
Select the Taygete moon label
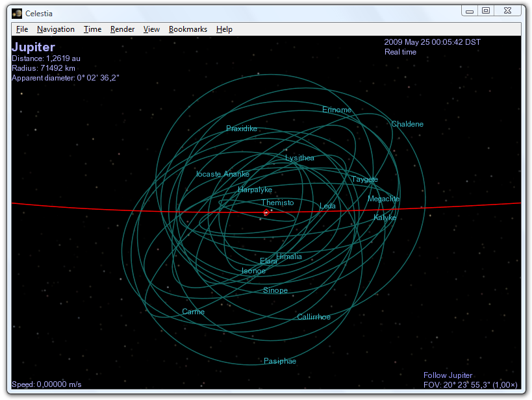pyautogui.click(x=364, y=179)
